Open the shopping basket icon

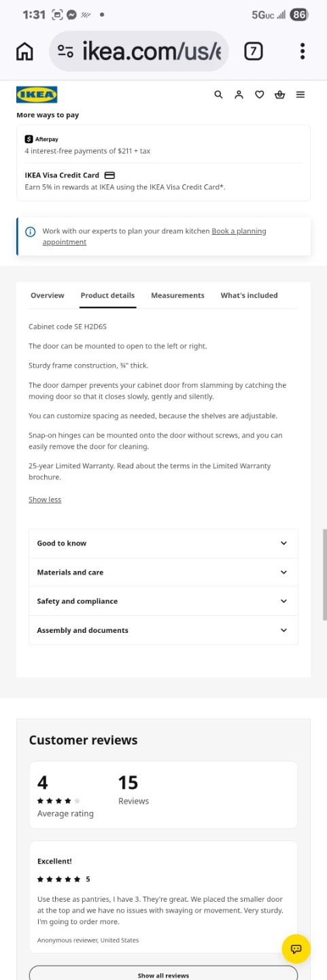[279, 95]
